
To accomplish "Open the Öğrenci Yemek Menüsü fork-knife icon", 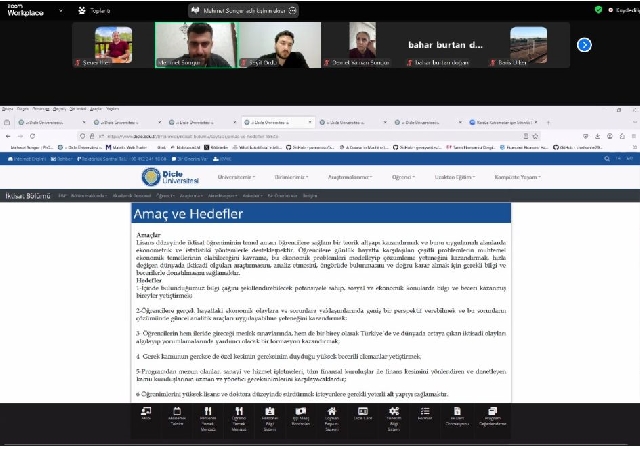I will point(239,411).
